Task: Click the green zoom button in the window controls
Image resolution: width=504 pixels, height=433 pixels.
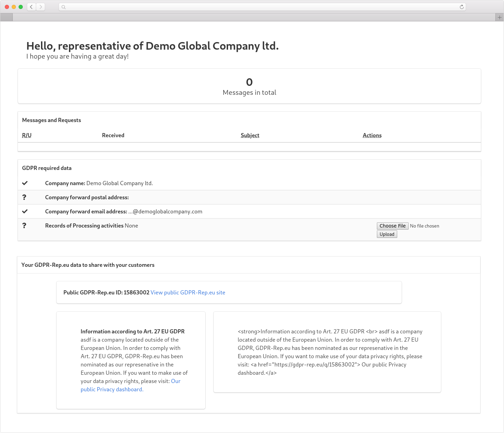Action: click(21, 6)
